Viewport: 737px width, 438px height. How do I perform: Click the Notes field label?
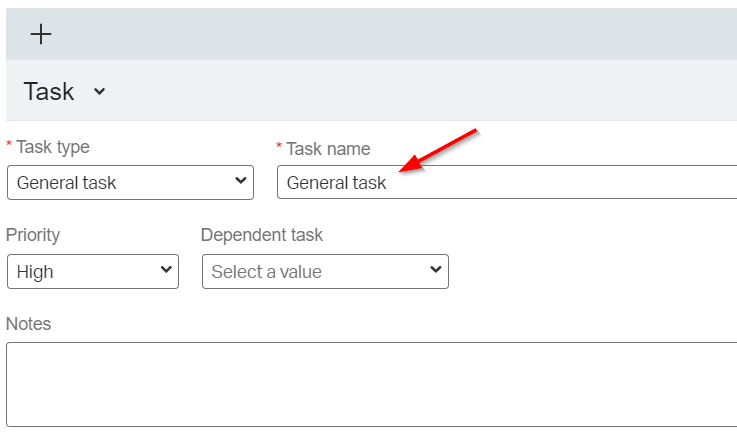coord(28,323)
